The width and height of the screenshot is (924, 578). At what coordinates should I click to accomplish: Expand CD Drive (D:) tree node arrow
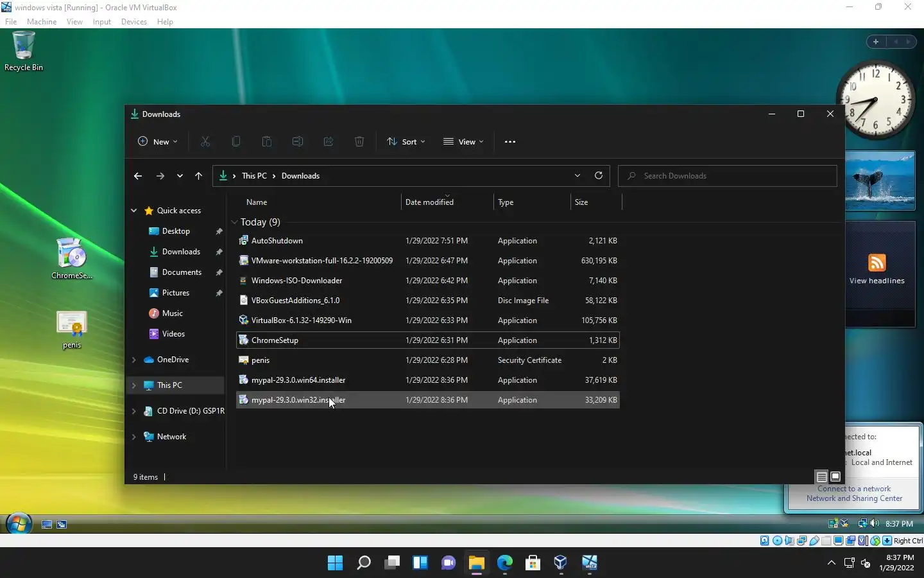pyautogui.click(x=134, y=411)
